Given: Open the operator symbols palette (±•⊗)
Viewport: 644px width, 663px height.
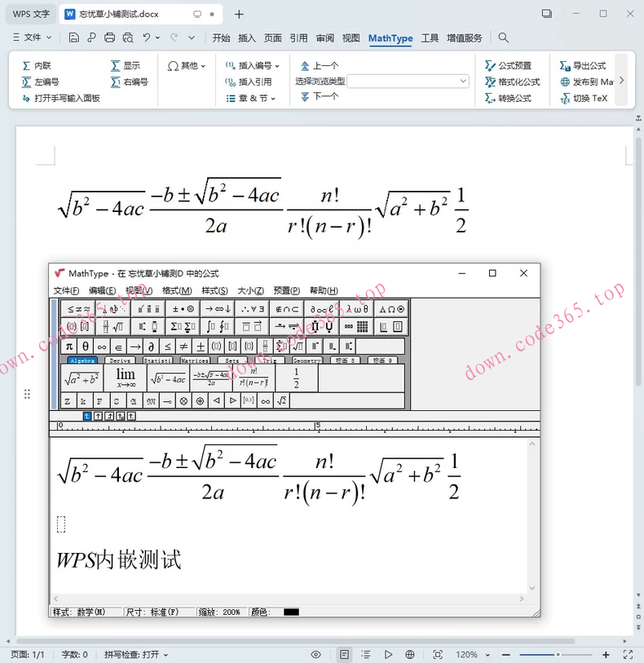Looking at the screenshot, I should 183,309.
